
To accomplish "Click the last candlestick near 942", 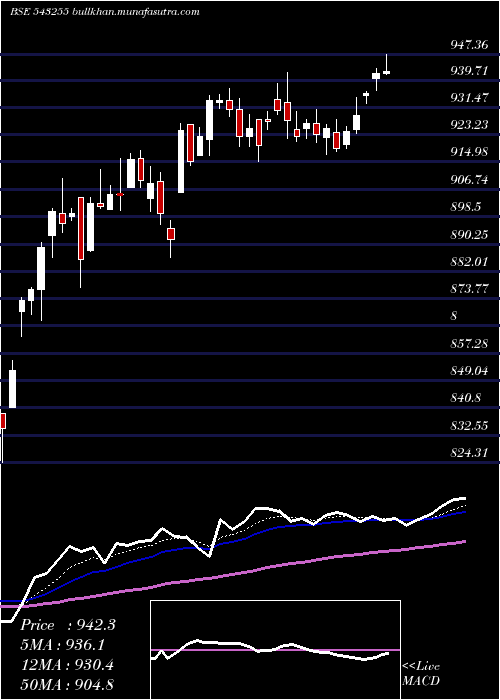I will coord(387,72).
